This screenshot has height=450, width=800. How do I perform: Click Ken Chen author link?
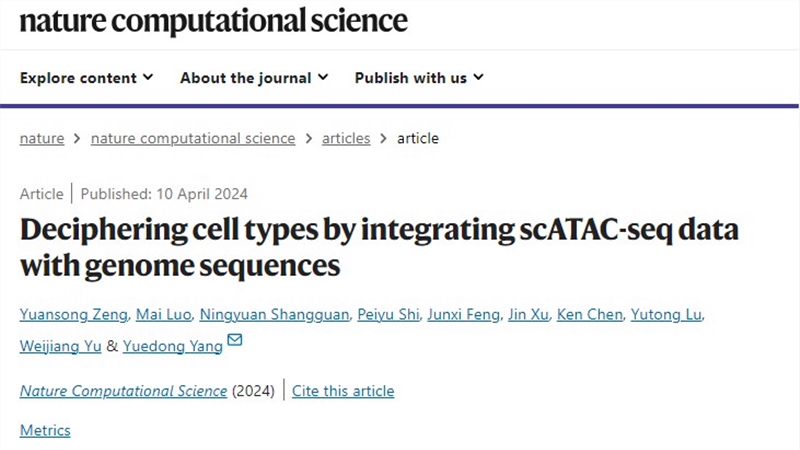(x=589, y=315)
